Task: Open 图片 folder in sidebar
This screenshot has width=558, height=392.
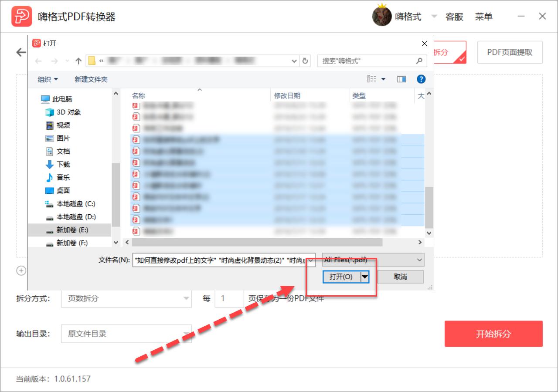Action: (x=58, y=139)
